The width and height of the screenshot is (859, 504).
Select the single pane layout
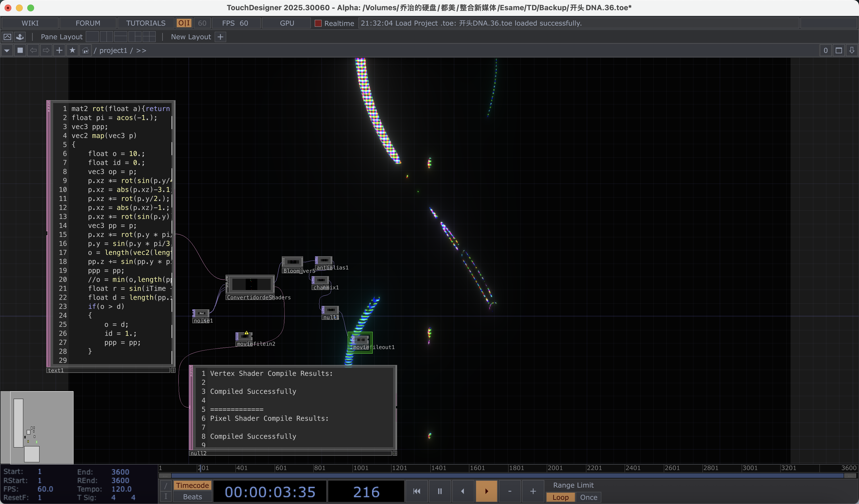pyautogui.click(x=92, y=37)
